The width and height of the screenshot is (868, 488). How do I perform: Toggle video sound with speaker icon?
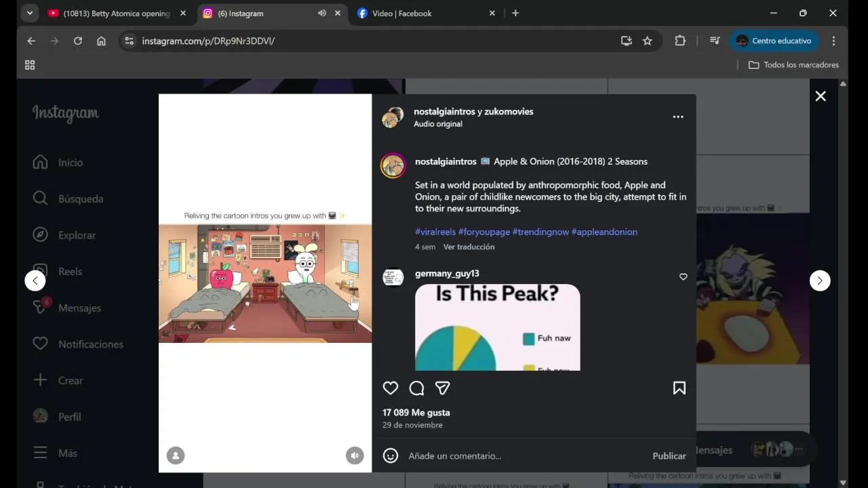pyautogui.click(x=355, y=455)
